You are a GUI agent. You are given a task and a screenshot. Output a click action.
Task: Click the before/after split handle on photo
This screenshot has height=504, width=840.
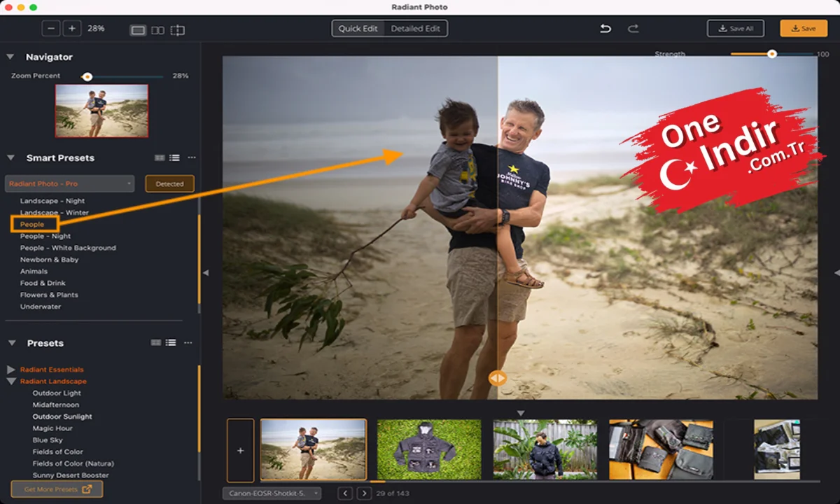[497, 378]
